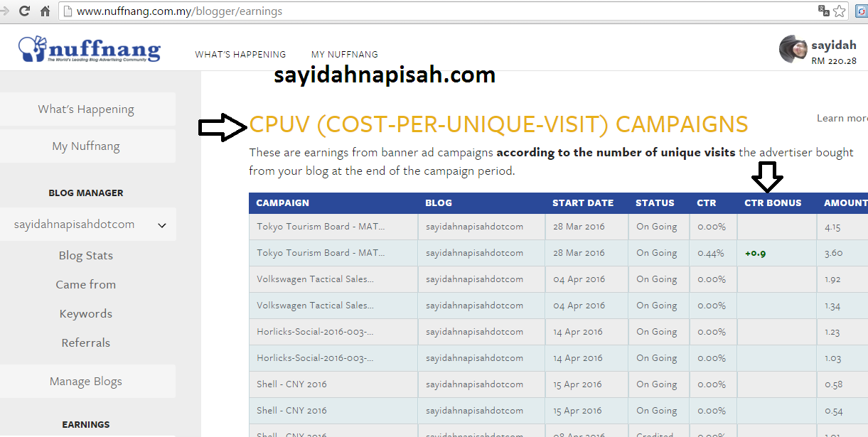
Task: Open Blog Stats in the sidebar
Action: pos(86,256)
